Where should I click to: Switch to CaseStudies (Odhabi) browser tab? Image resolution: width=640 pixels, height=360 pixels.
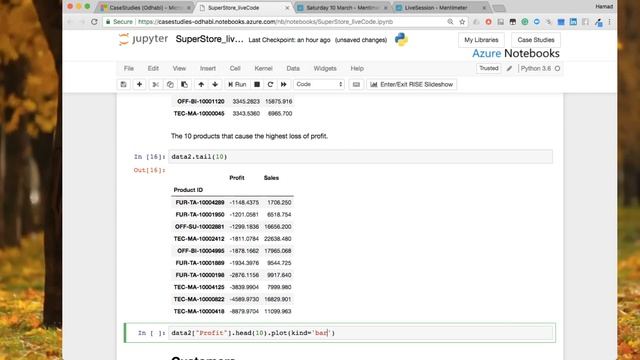145,8
